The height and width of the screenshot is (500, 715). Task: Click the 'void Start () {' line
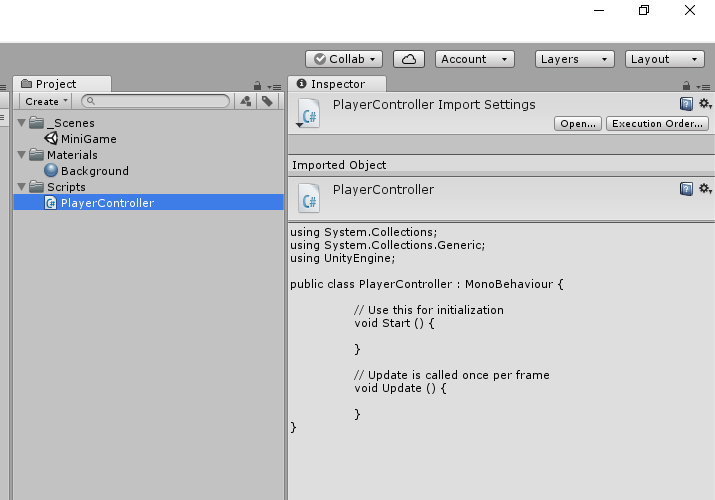(394, 323)
